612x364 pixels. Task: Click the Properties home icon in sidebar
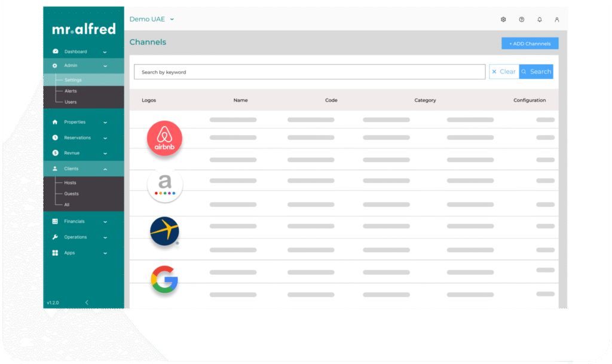[55, 122]
